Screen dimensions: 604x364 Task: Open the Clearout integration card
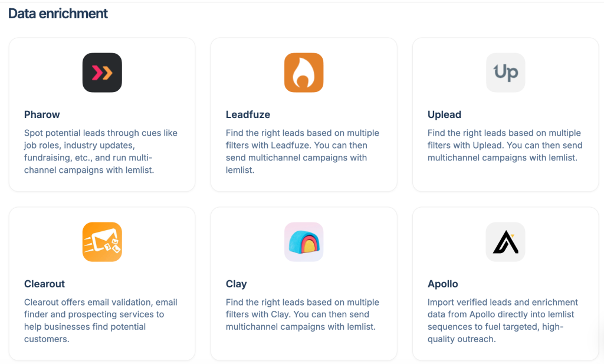tap(101, 283)
